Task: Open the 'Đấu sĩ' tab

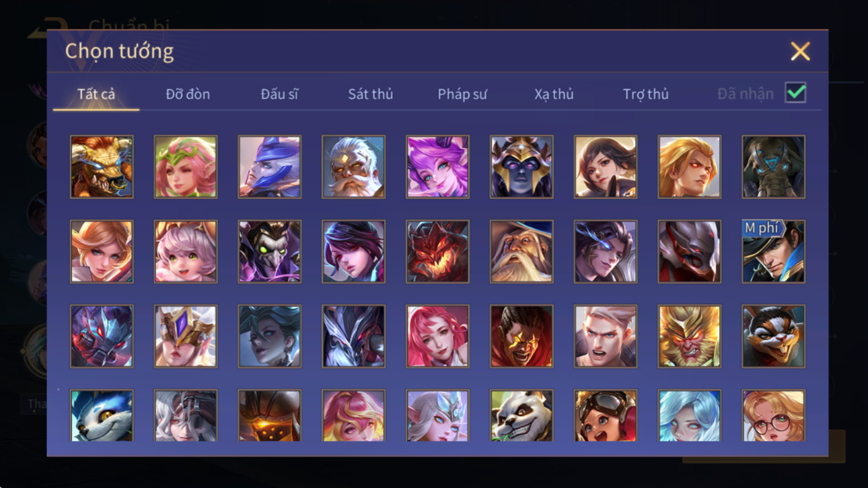Action: pyautogui.click(x=279, y=94)
